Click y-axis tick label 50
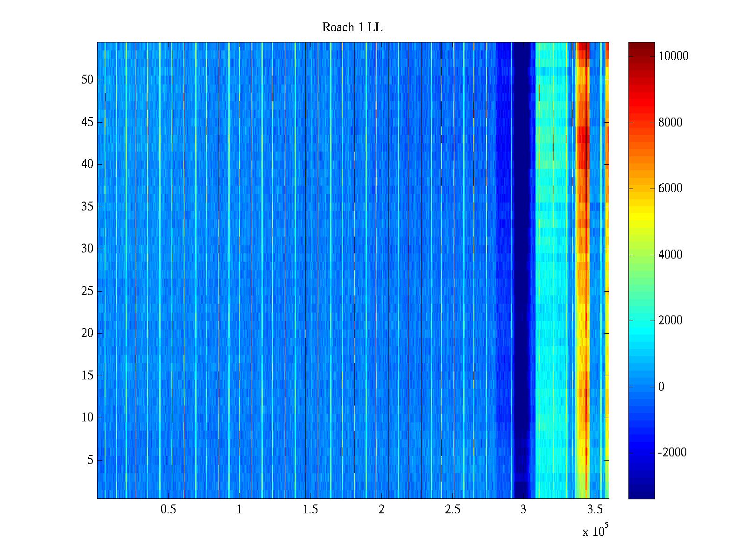 pos(87,80)
